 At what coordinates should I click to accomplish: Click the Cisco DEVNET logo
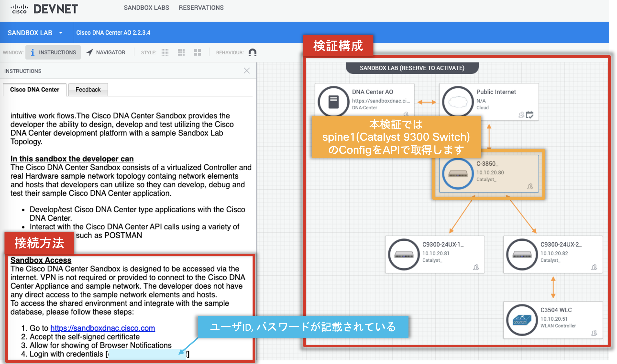(x=44, y=9)
